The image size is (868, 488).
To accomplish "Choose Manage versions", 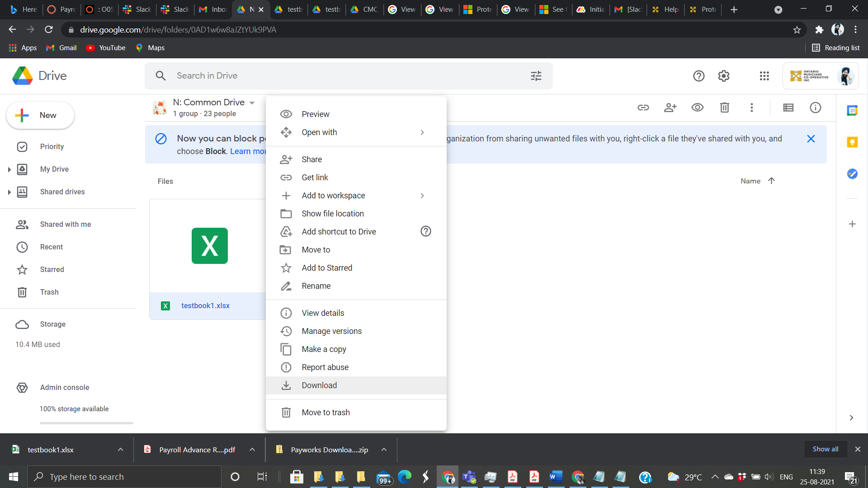I will 356,331.
